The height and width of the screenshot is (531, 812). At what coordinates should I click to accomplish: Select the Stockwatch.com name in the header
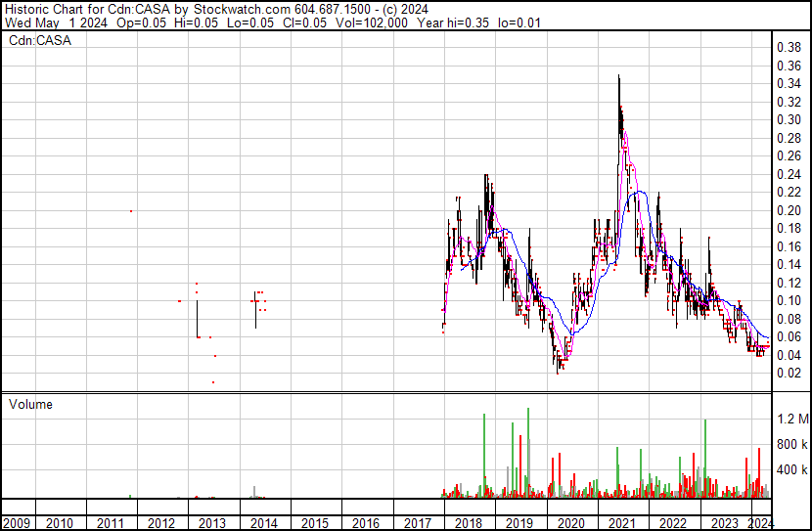(x=242, y=9)
